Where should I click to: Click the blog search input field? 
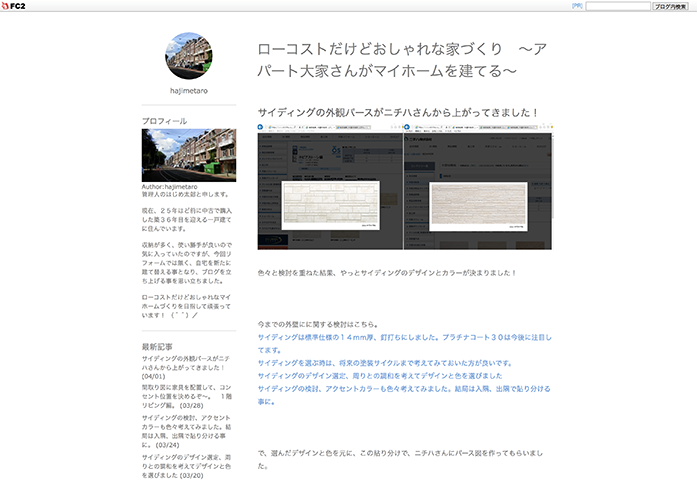(618, 6)
